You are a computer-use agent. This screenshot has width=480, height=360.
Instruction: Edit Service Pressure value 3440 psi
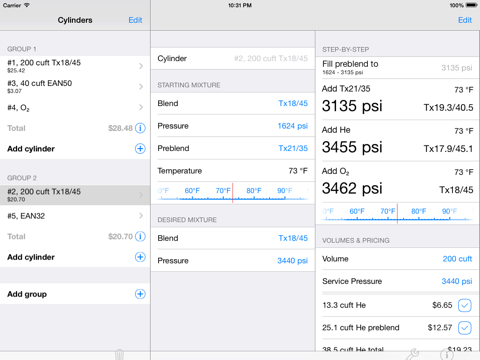tap(457, 281)
